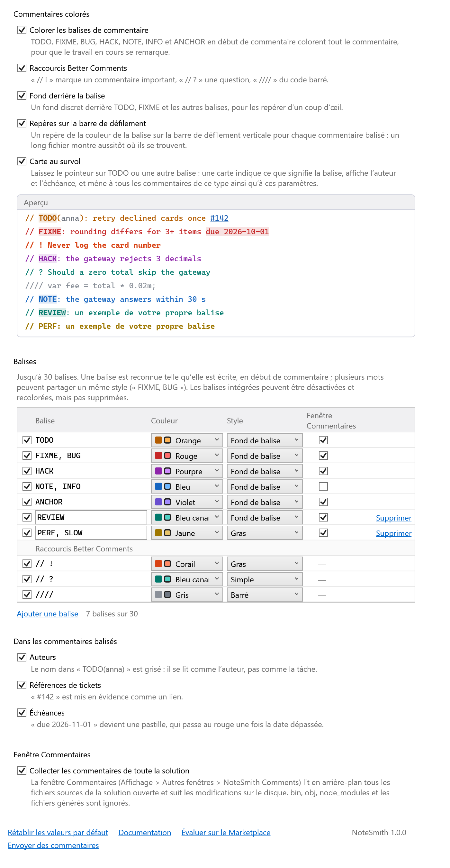
Task: Click Ajouter une balise link
Action: 48,614
